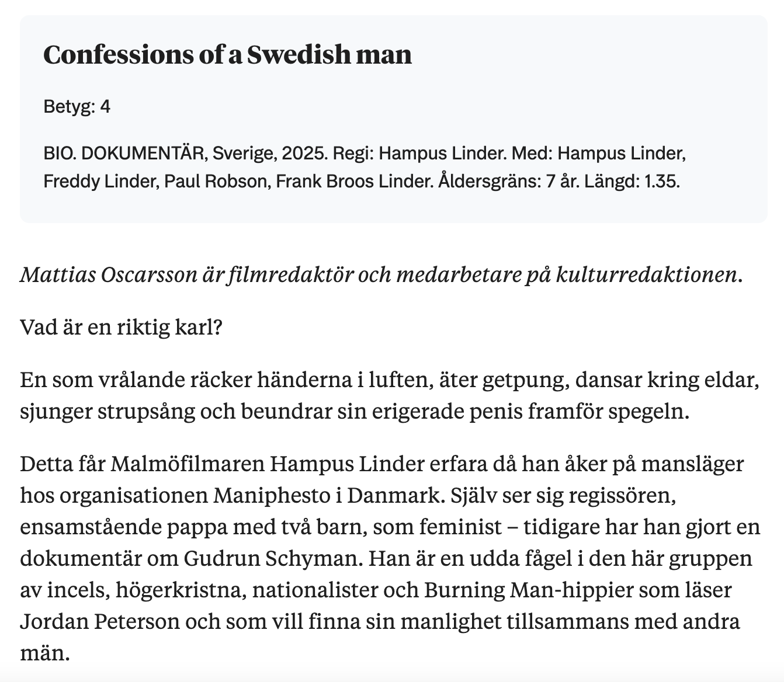784x682 pixels.
Task: Click the "Betyg: 4" rating text
Action: (77, 107)
